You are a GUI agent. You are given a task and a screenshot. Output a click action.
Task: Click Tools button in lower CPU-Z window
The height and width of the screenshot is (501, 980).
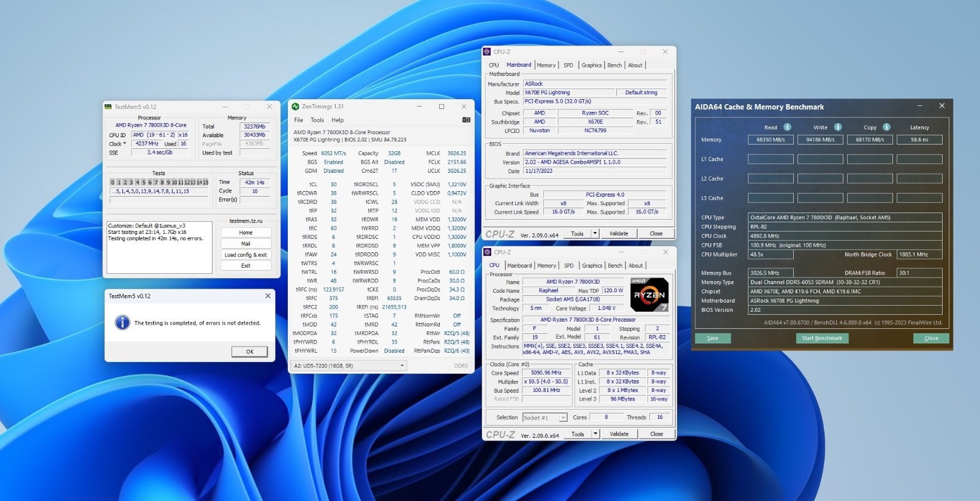578,434
